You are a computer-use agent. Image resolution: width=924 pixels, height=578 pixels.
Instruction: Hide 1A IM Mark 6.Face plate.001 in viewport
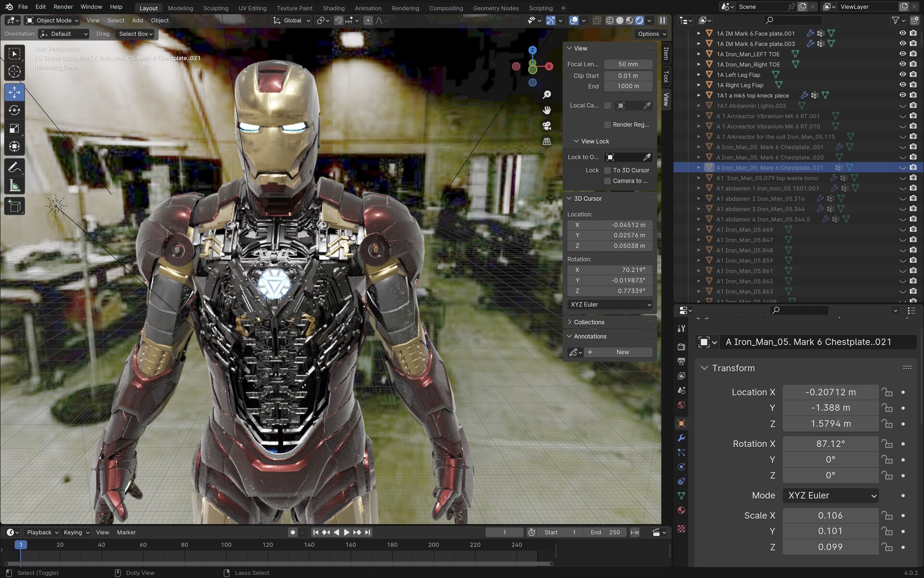coord(902,33)
